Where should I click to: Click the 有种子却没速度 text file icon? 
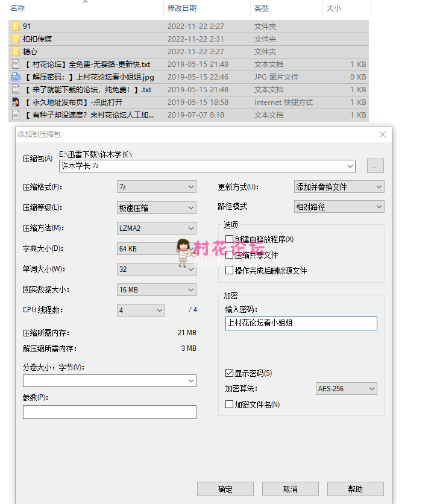pos(16,115)
